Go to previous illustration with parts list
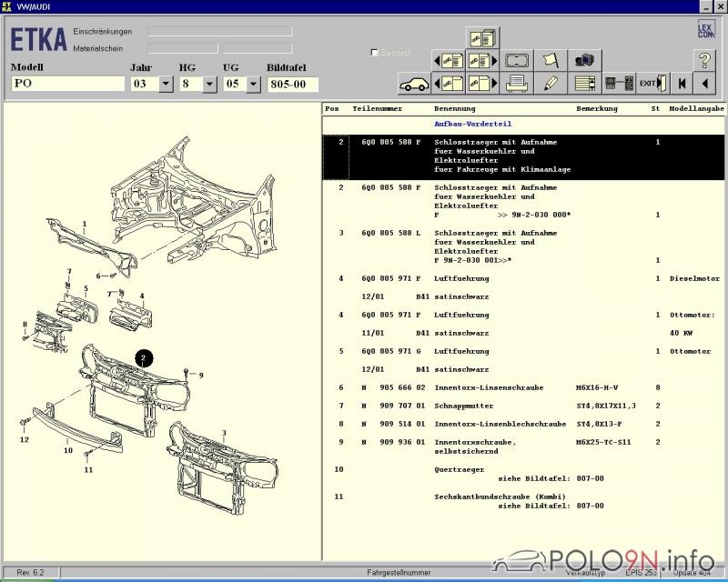The height and width of the screenshot is (582, 728). click(449, 60)
